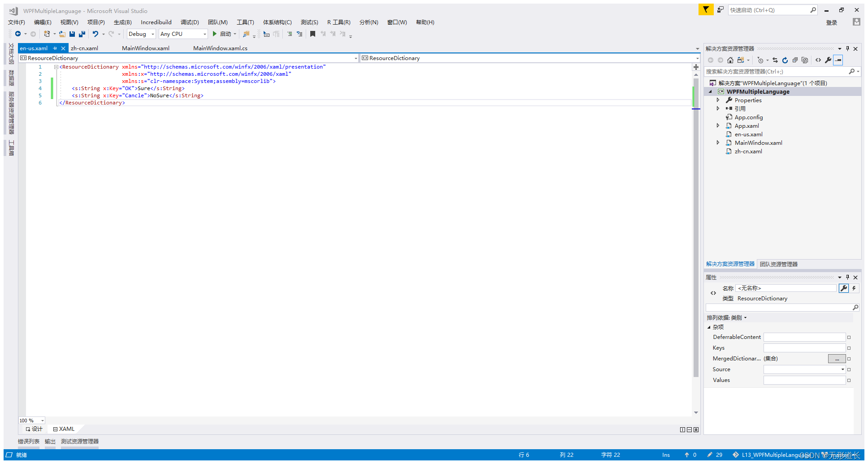Screen dimensions: 868x464
Task: Expand the Properties node in Solution Explorer
Action: click(x=718, y=100)
